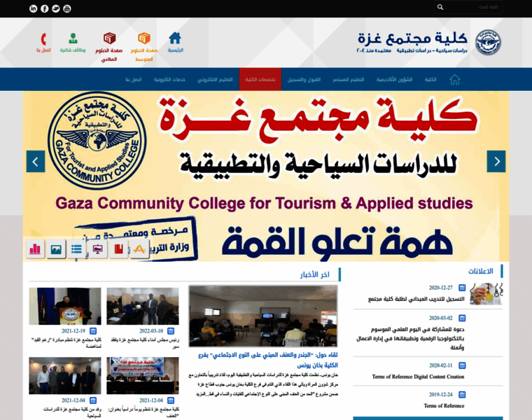Click the blue list icon
The width and height of the screenshot is (532, 420).
tap(77, 249)
